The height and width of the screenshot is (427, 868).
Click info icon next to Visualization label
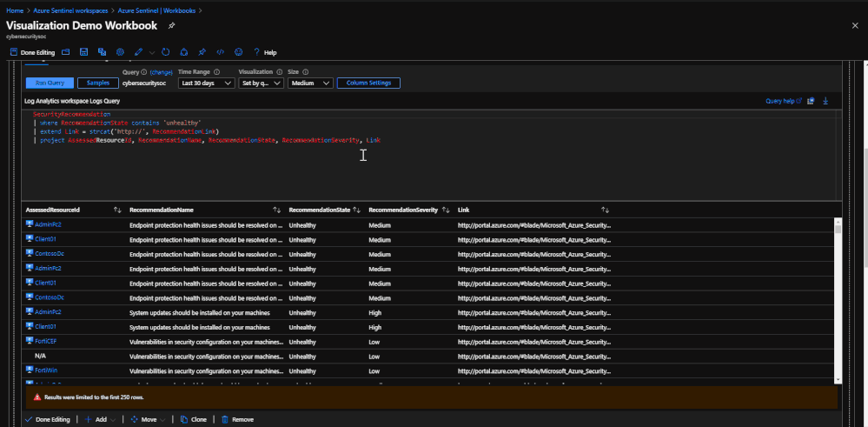pos(280,72)
